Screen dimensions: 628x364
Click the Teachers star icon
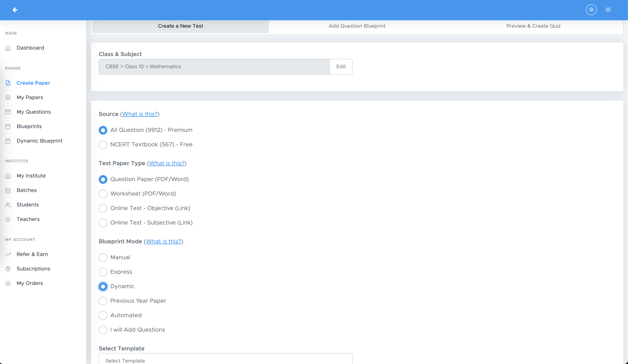pyautogui.click(x=8, y=219)
